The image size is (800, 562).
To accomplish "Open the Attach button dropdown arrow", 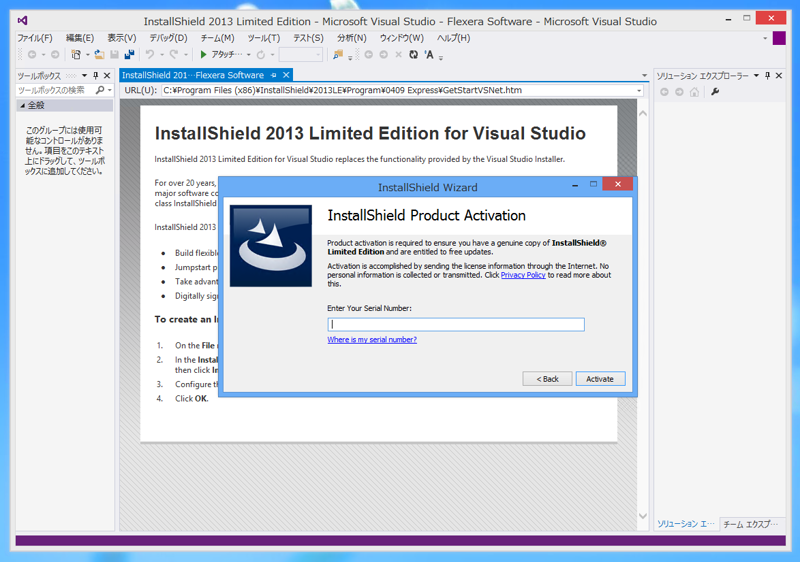I will tap(248, 55).
